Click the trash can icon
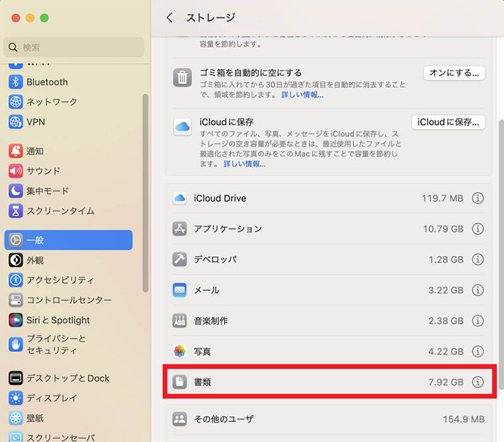 click(182, 78)
